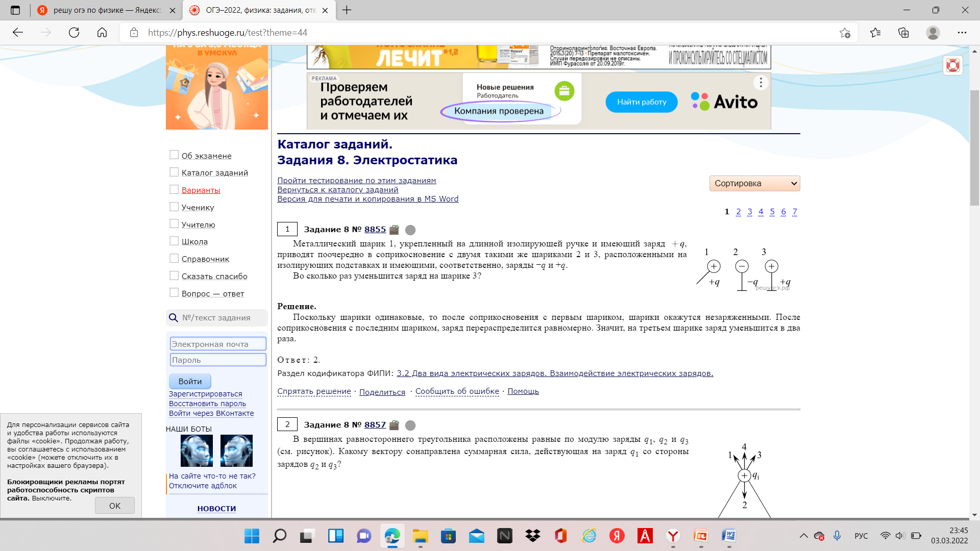Check the box beside Об экзамене
Screen dimensions: 980x551
pyautogui.click(x=174, y=155)
